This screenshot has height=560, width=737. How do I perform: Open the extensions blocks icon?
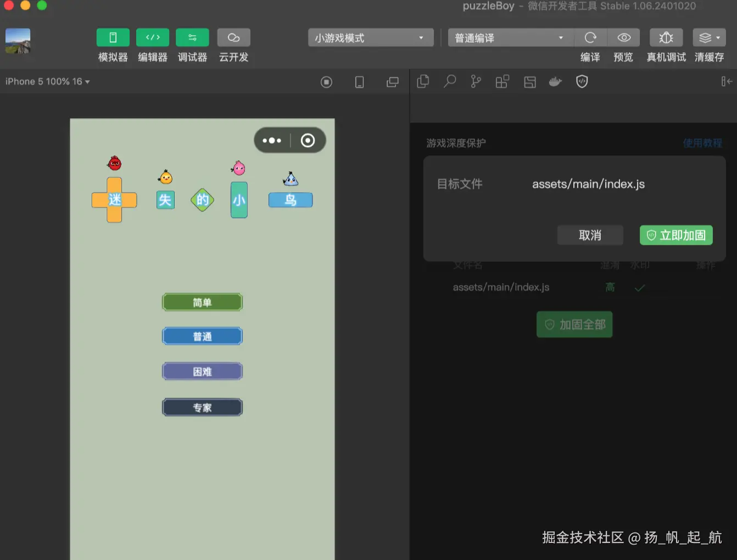click(x=503, y=81)
